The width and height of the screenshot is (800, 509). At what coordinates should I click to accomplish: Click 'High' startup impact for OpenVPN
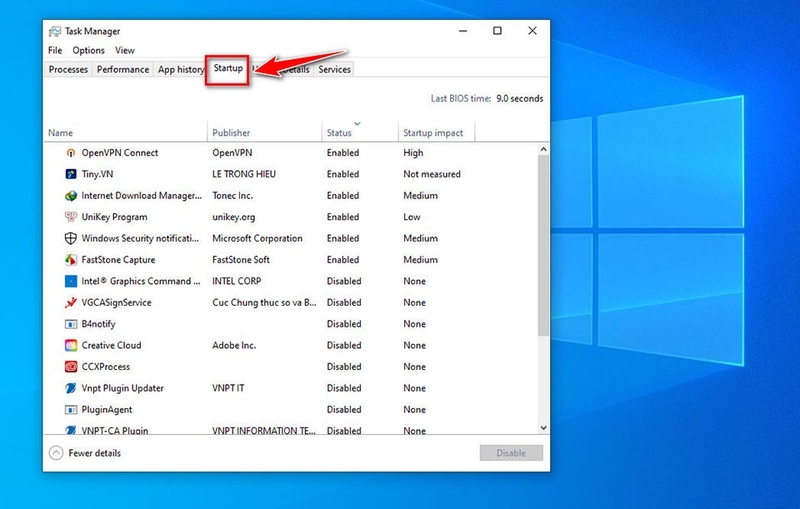click(413, 153)
